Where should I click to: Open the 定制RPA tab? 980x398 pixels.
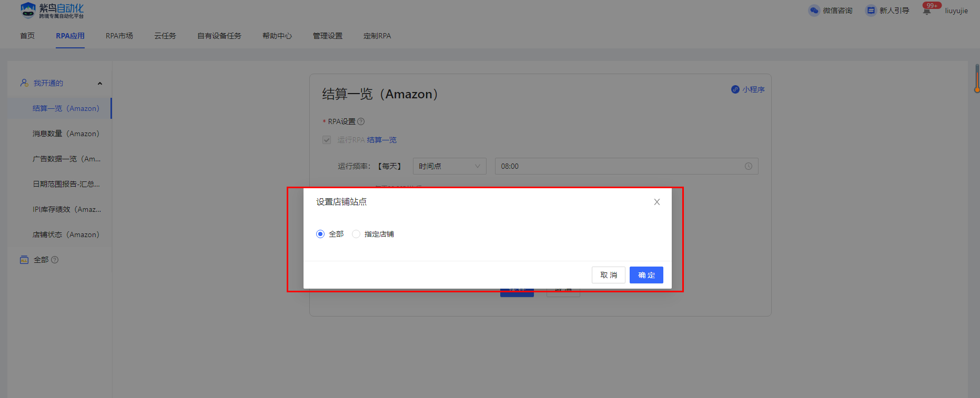pyautogui.click(x=377, y=36)
